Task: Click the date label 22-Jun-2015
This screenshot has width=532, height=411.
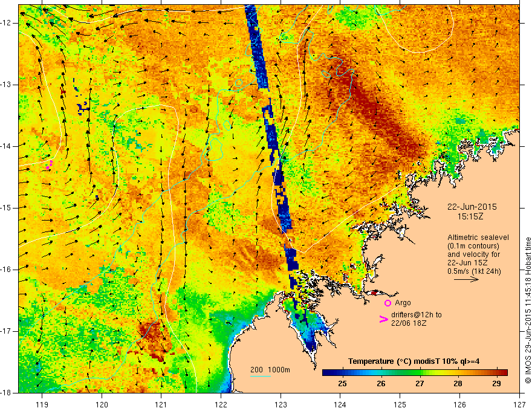Action: tap(472, 207)
